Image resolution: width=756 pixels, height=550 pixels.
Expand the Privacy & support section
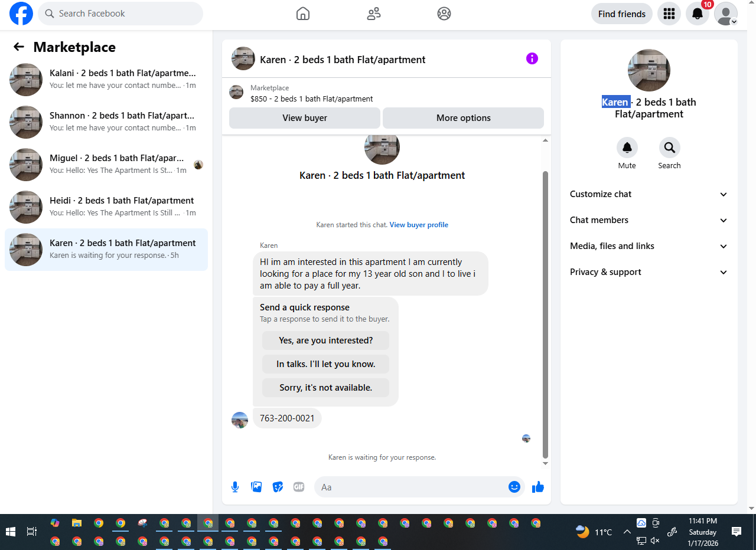pyautogui.click(x=649, y=272)
